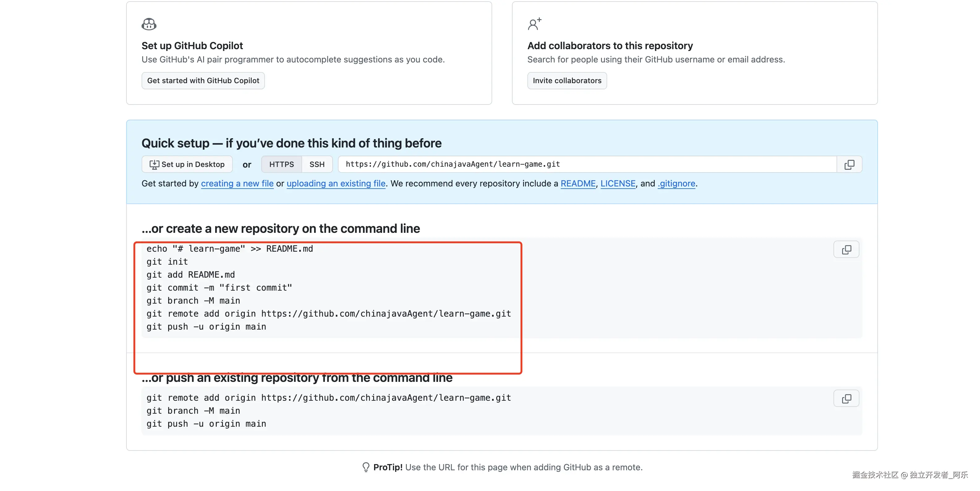Click the Quick setup heading text
This screenshot has width=980, height=491.
click(292, 143)
